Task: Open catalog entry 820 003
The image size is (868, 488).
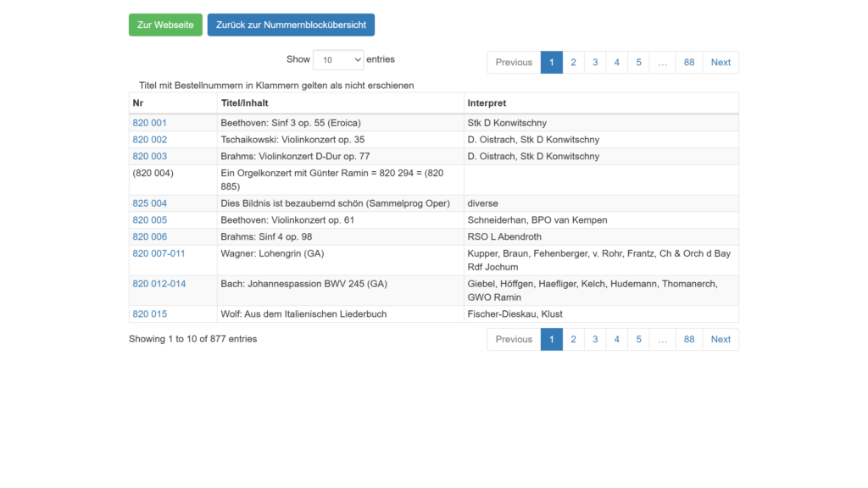Action: [149, 157]
